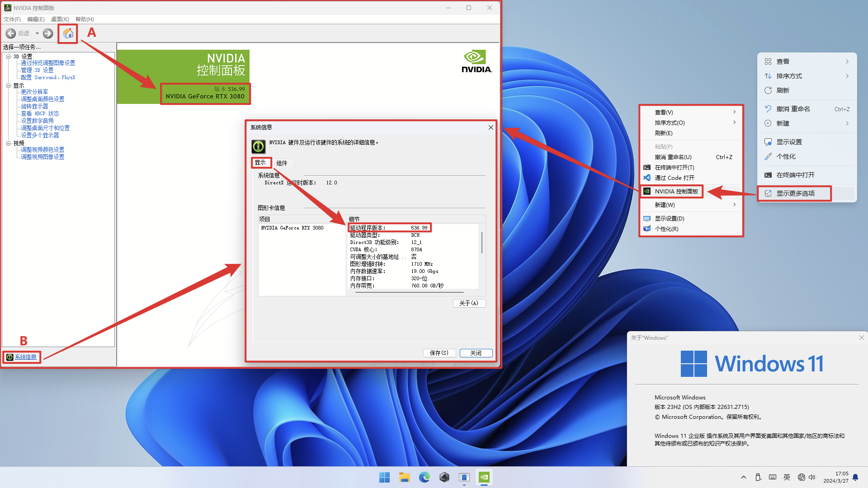Click the NVIDIA logo in control panel
The width and height of the screenshot is (868, 488).
(x=476, y=61)
